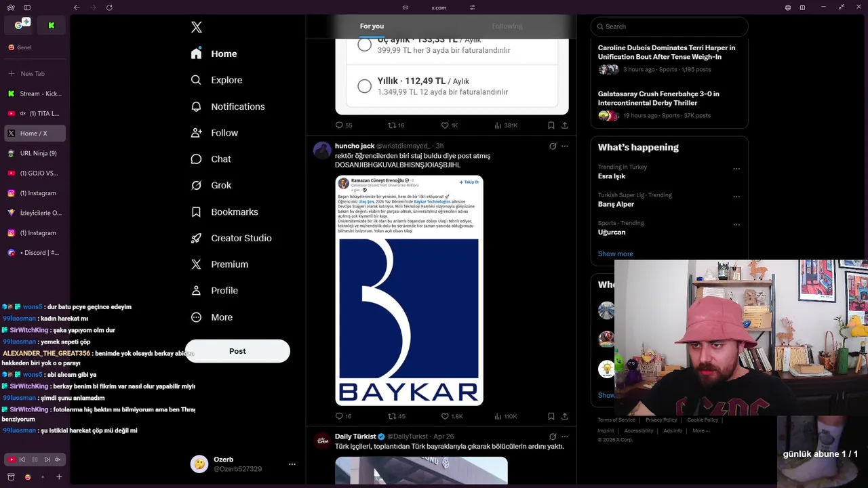Image resolution: width=868 pixels, height=488 pixels.
Task: Open the Barış Alper trending topic
Action: pos(616,204)
